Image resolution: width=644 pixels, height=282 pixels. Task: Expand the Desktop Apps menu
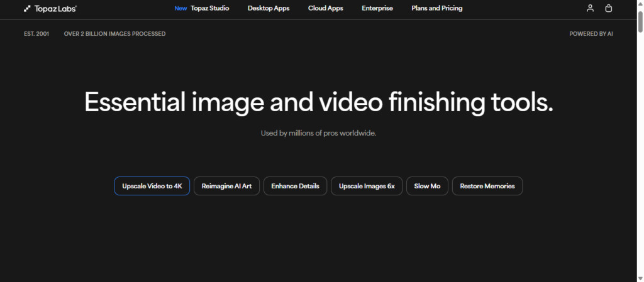click(x=269, y=9)
